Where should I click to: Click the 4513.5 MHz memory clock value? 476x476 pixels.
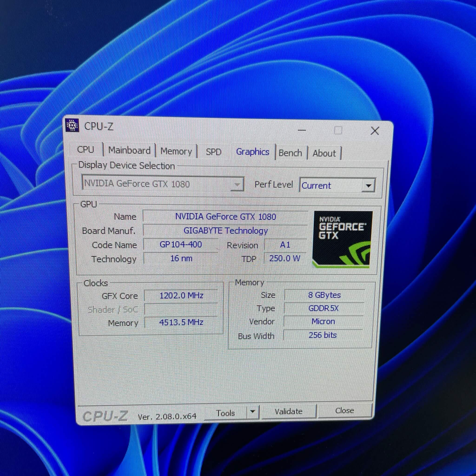(x=181, y=322)
